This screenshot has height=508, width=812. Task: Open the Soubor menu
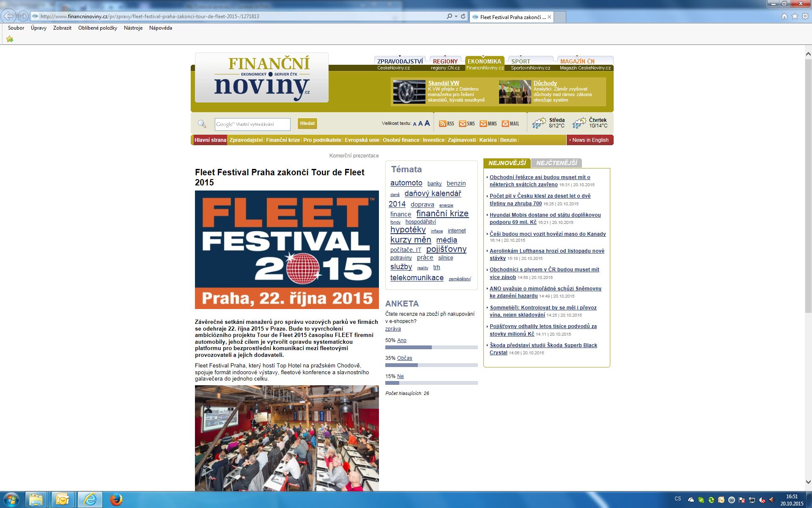pyautogui.click(x=16, y=28)
